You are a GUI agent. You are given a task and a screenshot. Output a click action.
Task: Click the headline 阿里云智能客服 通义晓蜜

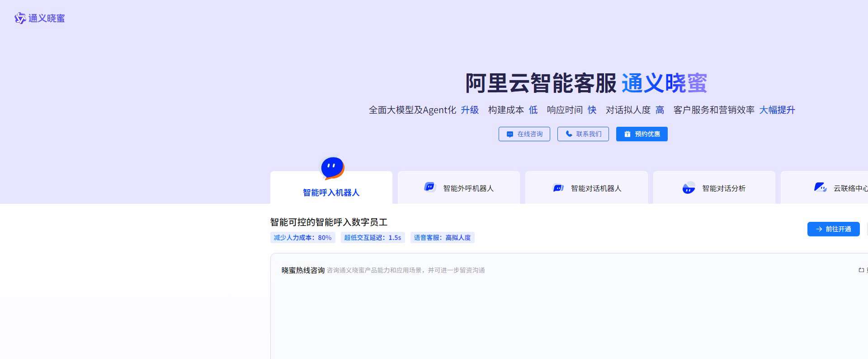coord(586,83)
